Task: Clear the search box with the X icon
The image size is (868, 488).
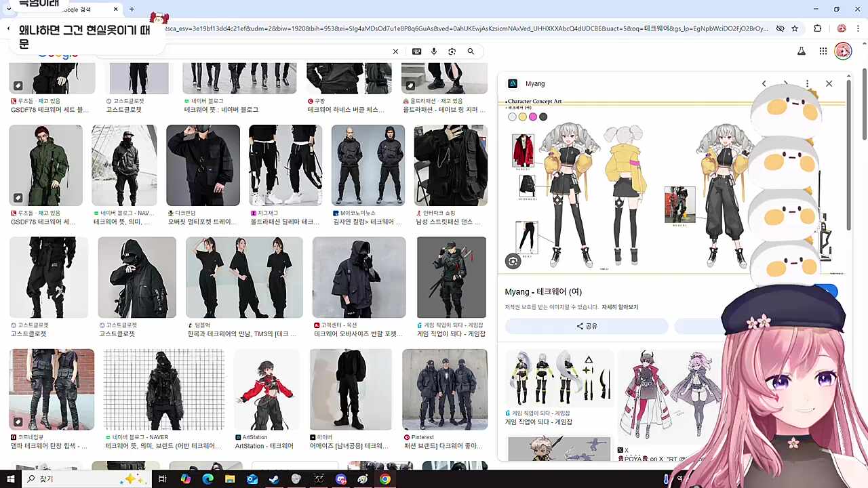Action: (395, 52)
